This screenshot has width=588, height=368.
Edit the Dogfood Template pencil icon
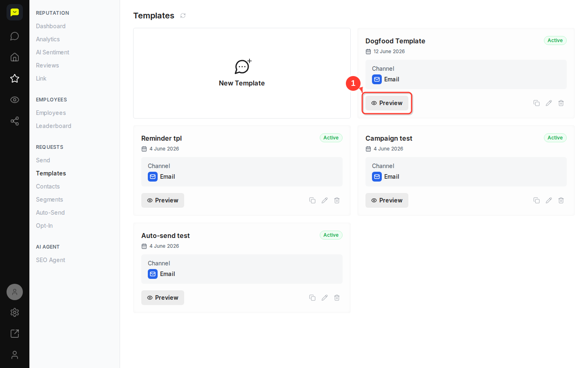[x=549, y=103]
